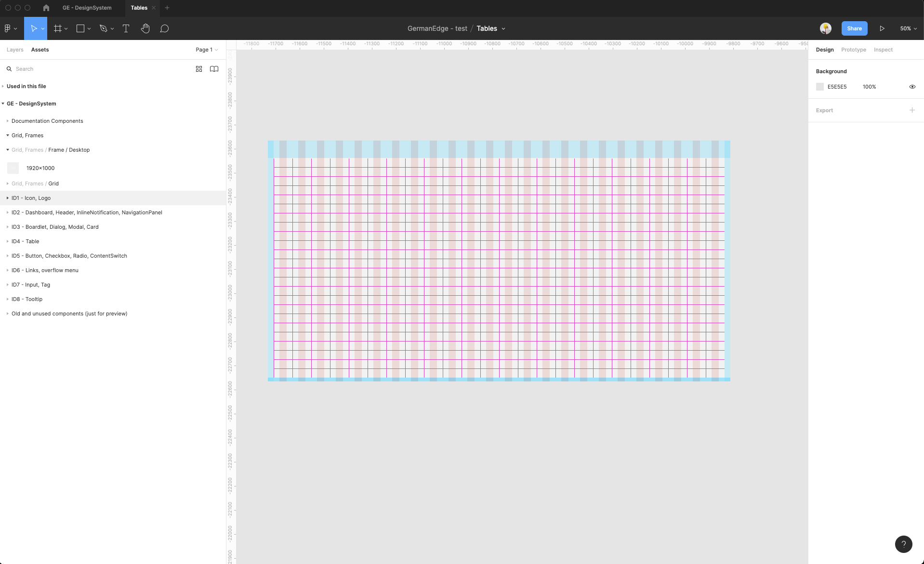The height and width of the screenshot is (564, 924).
Task: Switch to the Layers tab
Action: (x=15, y=50)
